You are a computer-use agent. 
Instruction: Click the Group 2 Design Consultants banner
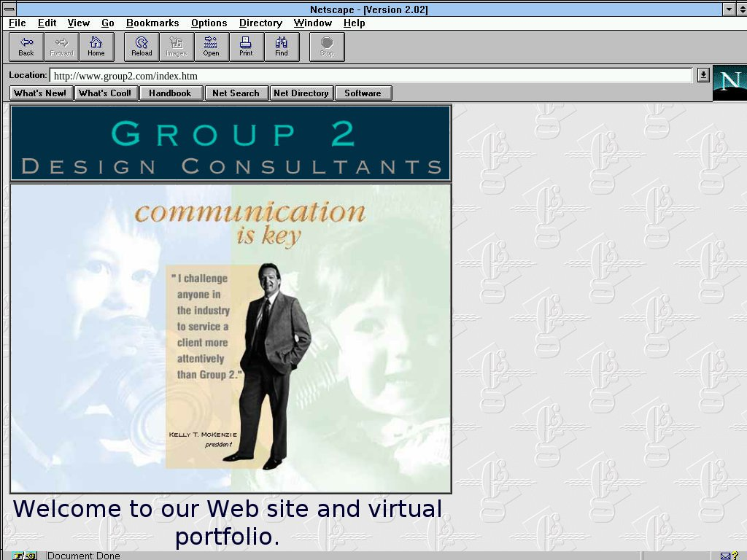231,144
